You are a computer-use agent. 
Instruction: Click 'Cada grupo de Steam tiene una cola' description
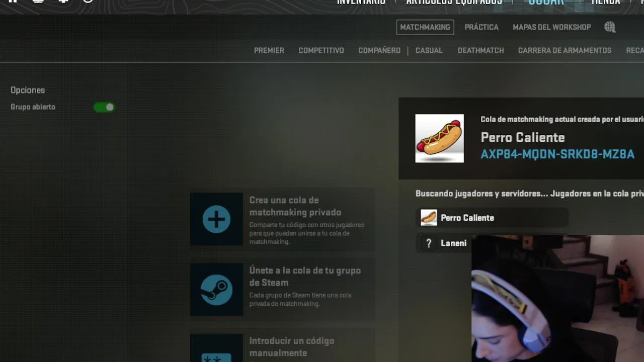pyautogui.click(x=300, y=299)
